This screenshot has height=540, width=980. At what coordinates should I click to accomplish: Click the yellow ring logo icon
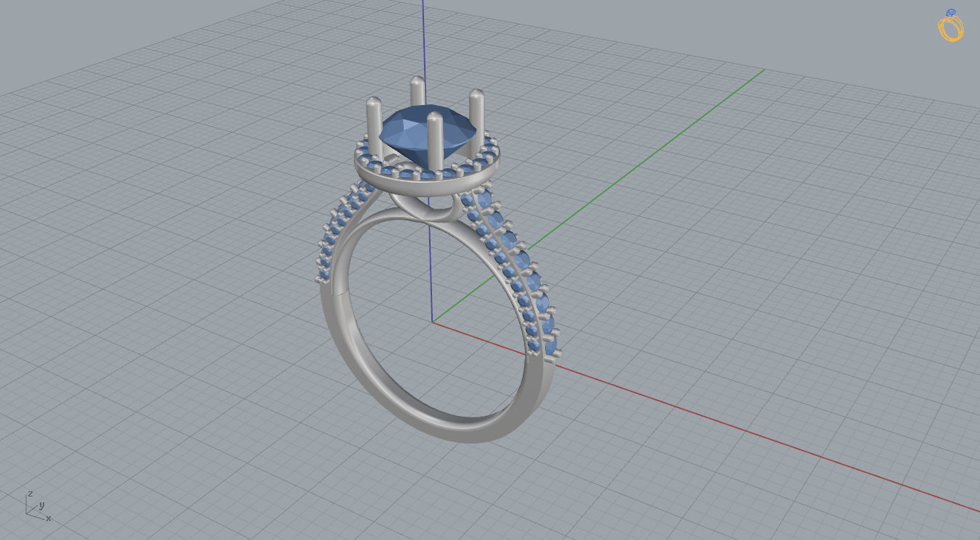click(951, 25)
